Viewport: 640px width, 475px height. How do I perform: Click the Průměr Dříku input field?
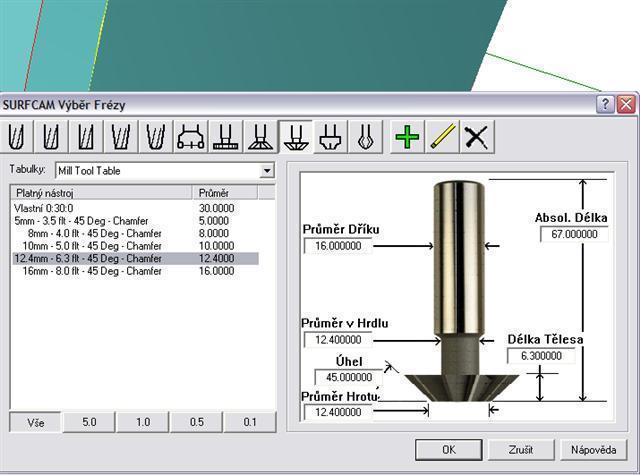tap(338, 246)
